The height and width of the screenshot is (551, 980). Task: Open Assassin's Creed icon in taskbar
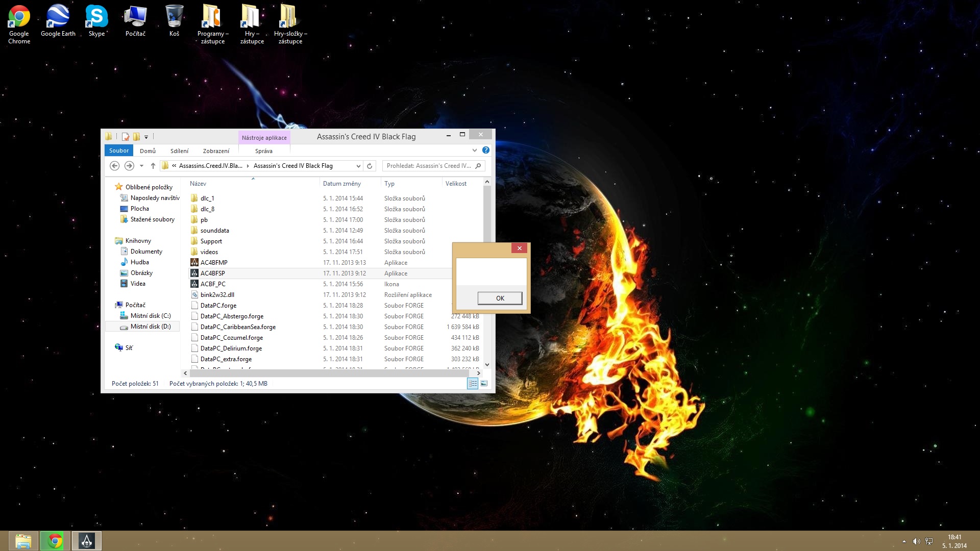[87, 541]
